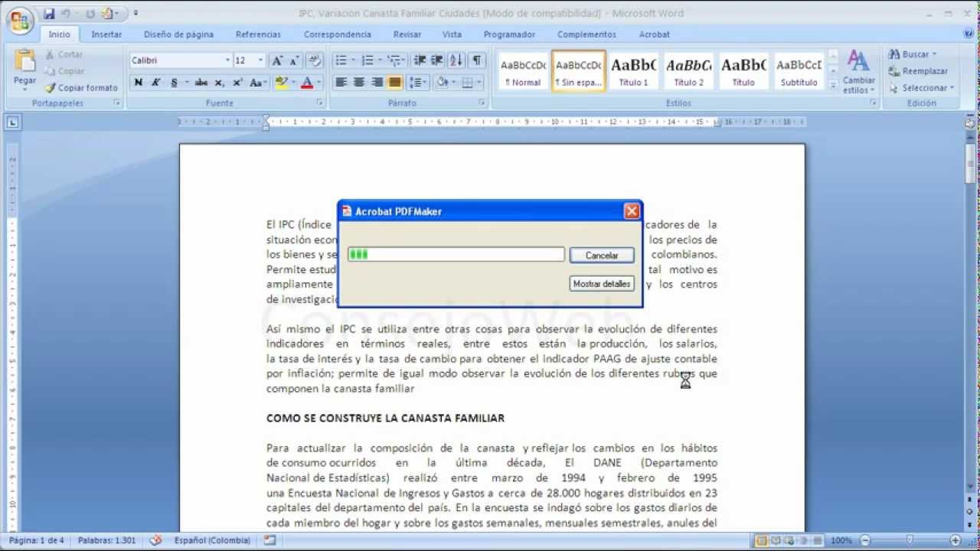Click Español (Colombia) language in status bar
This screenshot has height=551, width=980.
pos(212,540)
